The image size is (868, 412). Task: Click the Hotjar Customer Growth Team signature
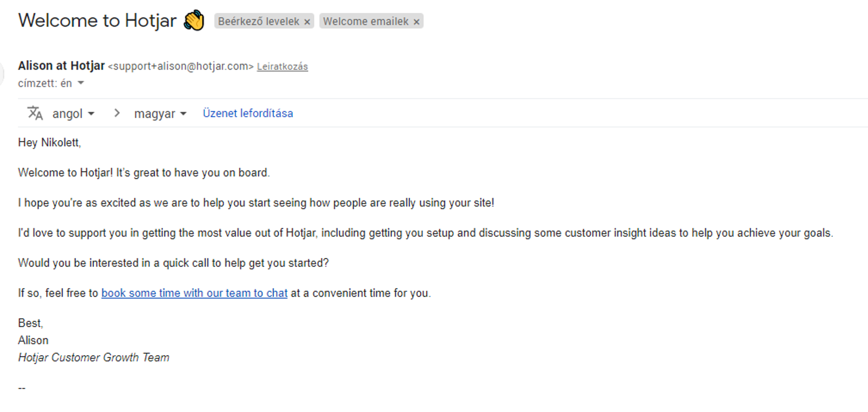tap(94, 357)
